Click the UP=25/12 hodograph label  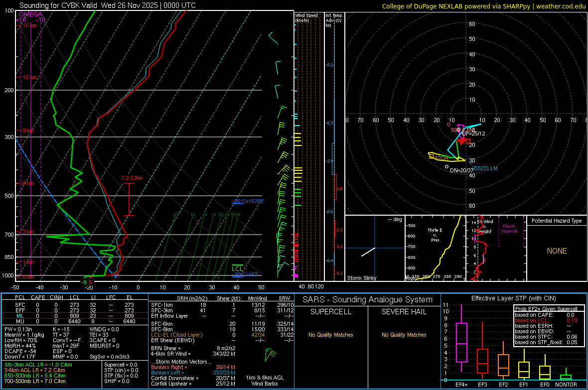click(x=473, y=133)
